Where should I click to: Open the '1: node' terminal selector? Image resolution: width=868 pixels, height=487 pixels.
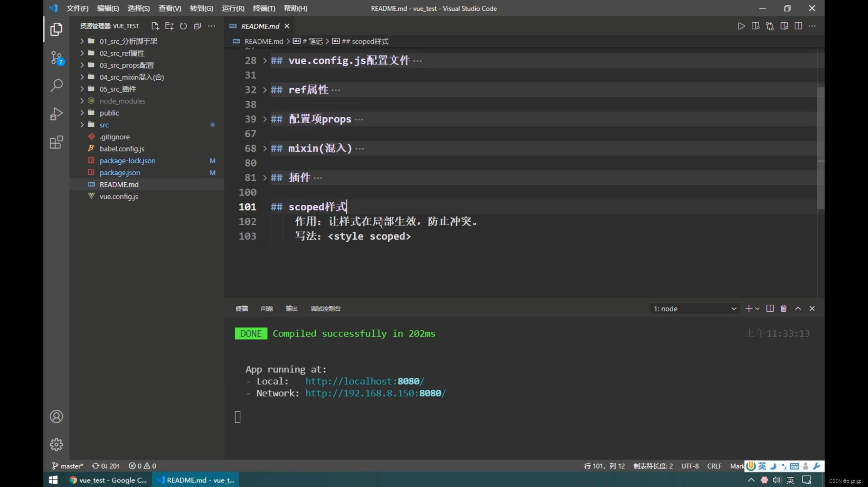694,309
